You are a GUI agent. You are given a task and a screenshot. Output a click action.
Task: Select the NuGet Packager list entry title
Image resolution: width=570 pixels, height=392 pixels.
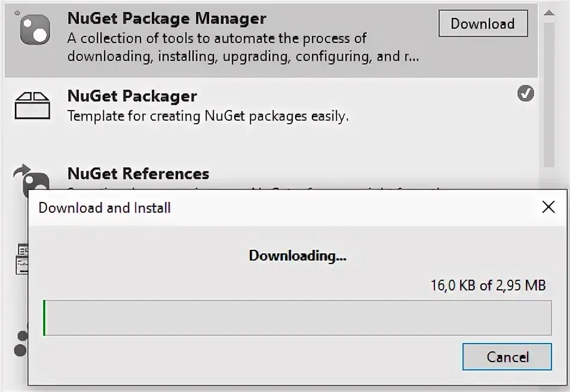(132, 96)
